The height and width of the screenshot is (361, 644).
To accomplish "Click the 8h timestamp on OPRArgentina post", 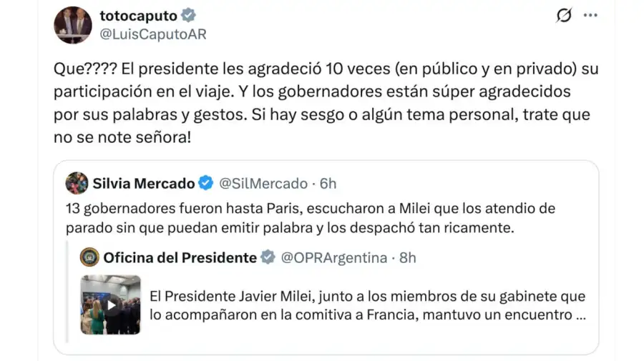I will (407, 257).
